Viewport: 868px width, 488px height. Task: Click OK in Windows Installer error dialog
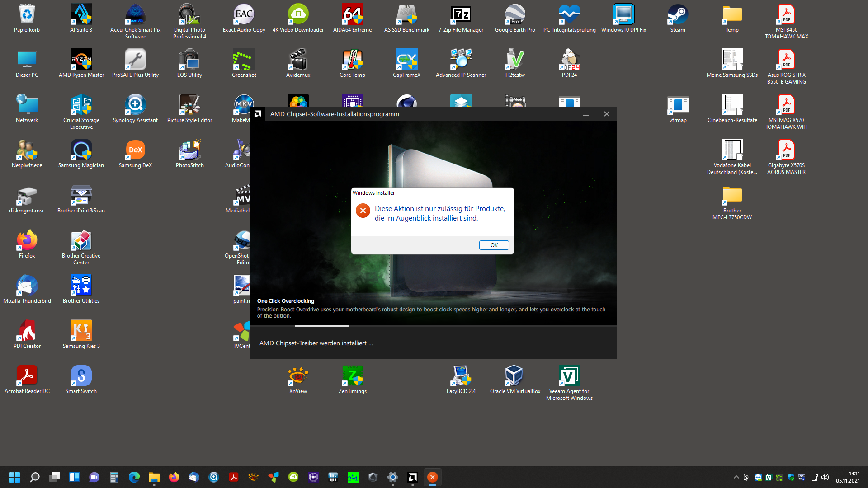pos(494,245)
